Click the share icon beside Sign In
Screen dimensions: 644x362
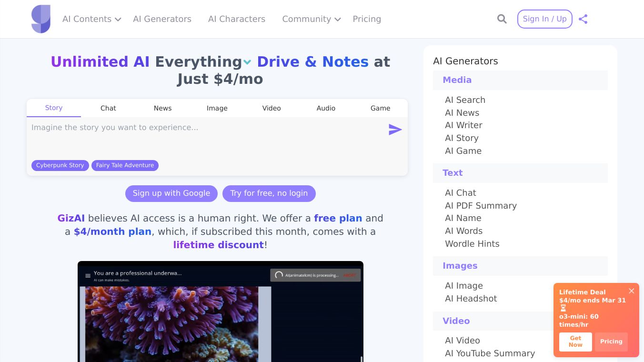tap(583, 19)
